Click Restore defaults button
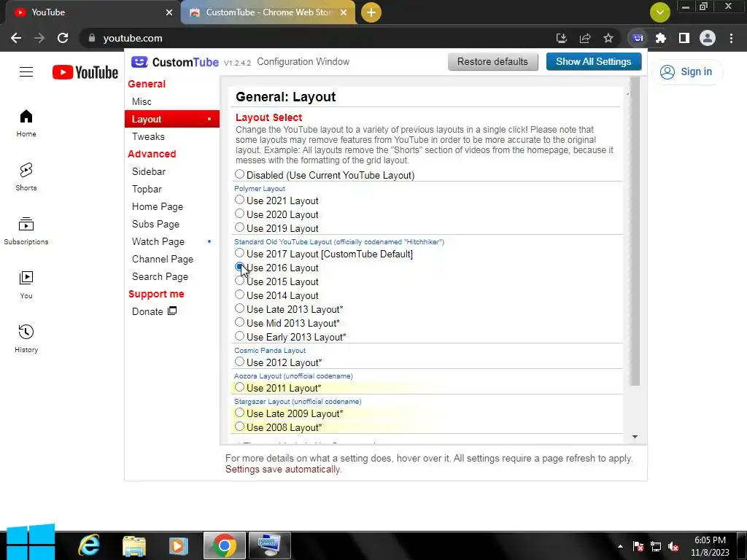747x560 pixels. click(492, 62)
